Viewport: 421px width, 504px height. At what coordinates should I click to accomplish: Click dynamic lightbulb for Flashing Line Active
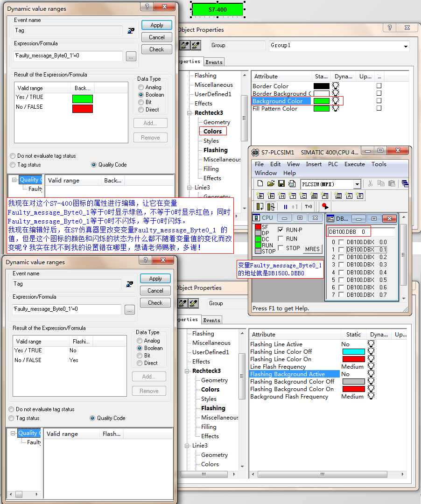tap(371, 343)
